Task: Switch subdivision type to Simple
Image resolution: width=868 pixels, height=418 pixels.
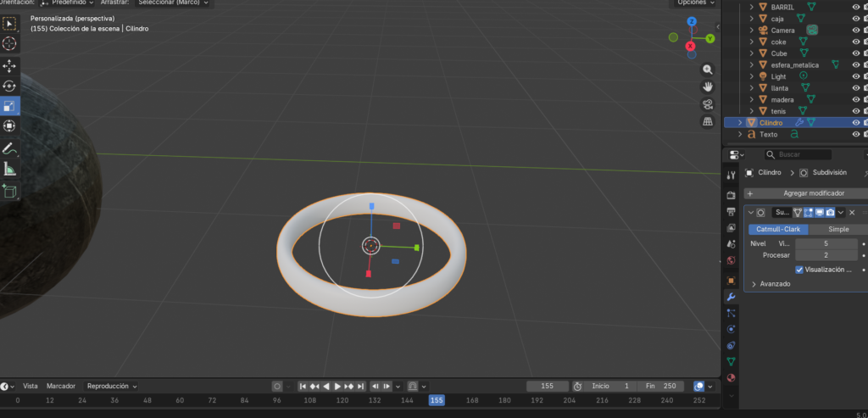Action: 837,229
